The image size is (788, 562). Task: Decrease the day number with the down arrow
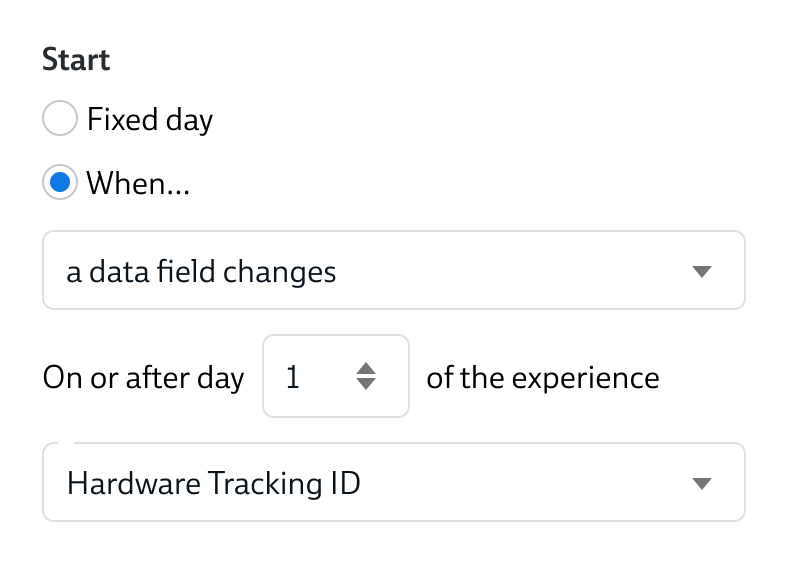(x=366, y=384)
